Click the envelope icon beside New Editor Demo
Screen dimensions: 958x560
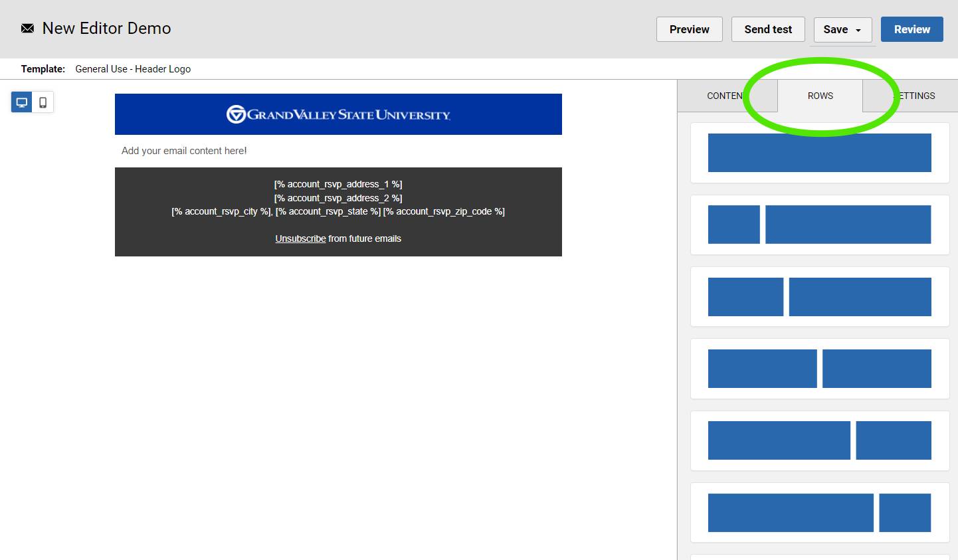point(27,29)
